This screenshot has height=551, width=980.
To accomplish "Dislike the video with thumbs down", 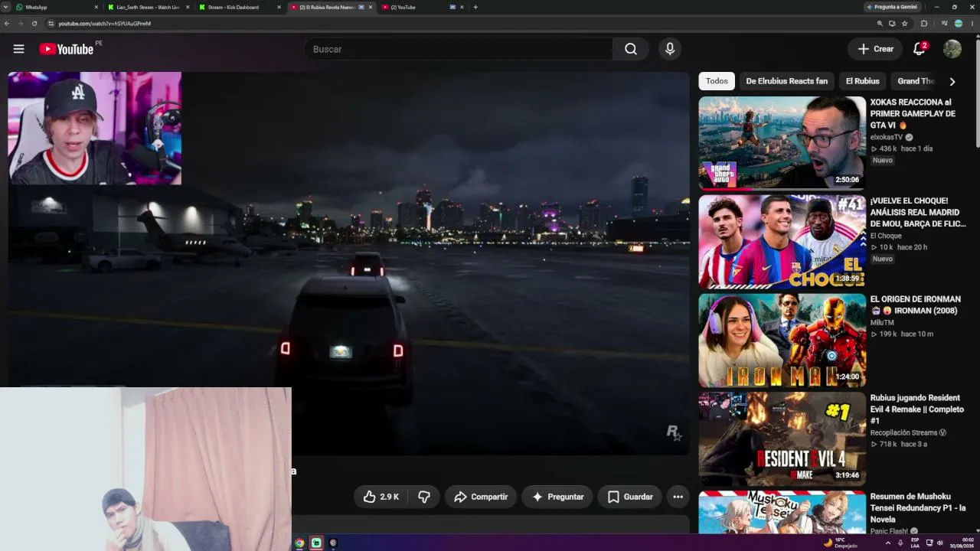I will pos(424,497).
